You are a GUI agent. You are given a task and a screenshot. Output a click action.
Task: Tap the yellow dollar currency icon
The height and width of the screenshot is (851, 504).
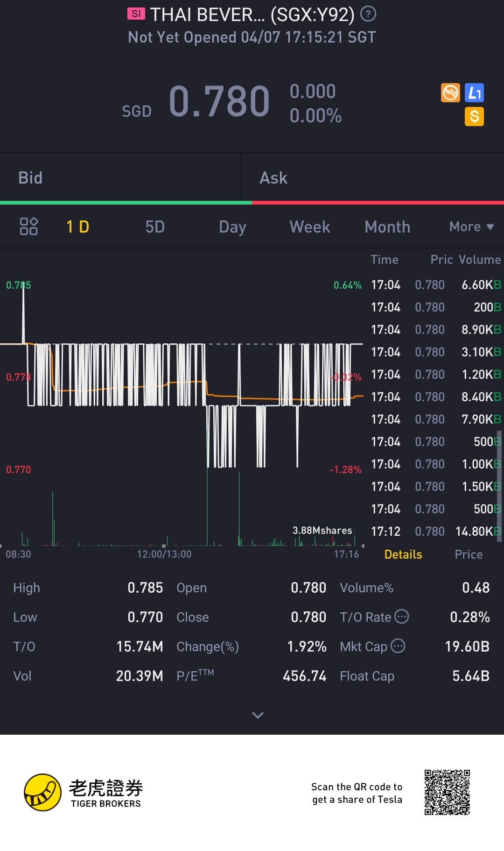click(474, 116)
